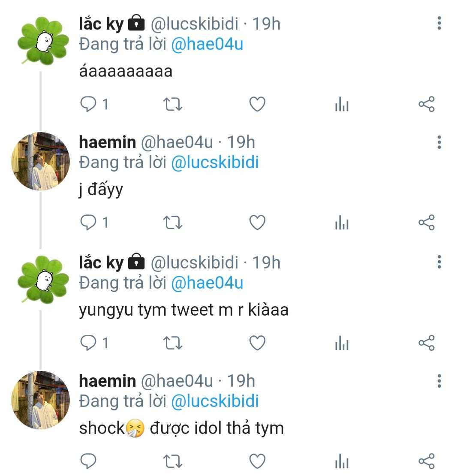This screenshot has width=463, height=476.
Task: View analytics for "shock được idol" tweet
Action: pos(342,462)
